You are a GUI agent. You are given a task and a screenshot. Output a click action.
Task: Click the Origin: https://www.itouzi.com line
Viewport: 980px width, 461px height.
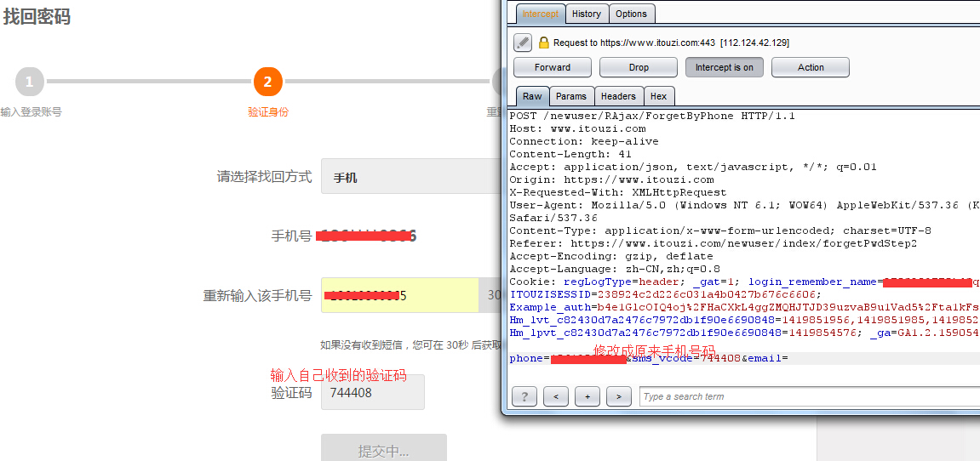coord(611,179)
